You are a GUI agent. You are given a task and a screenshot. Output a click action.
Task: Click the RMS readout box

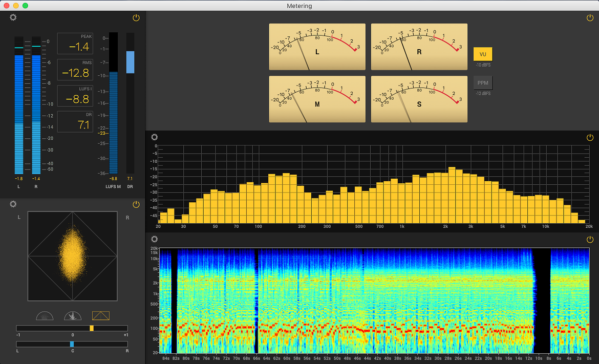tap(75, 70)
